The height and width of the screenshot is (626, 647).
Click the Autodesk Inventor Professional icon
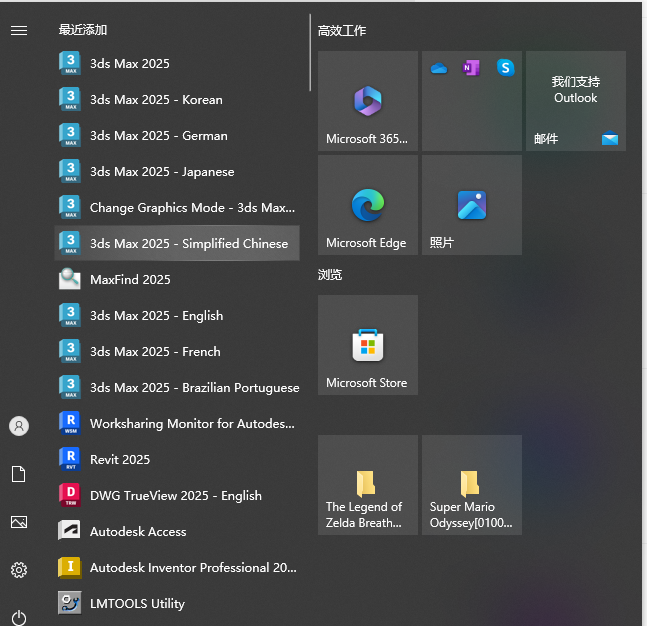click(70, 567)
